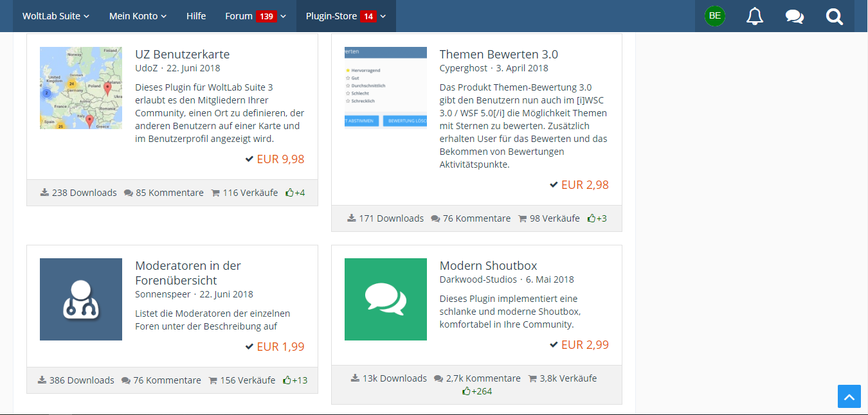Click the thumbs-up +264 on Modern Shoutbox
868x415 pixels.
tap(476, 391)
